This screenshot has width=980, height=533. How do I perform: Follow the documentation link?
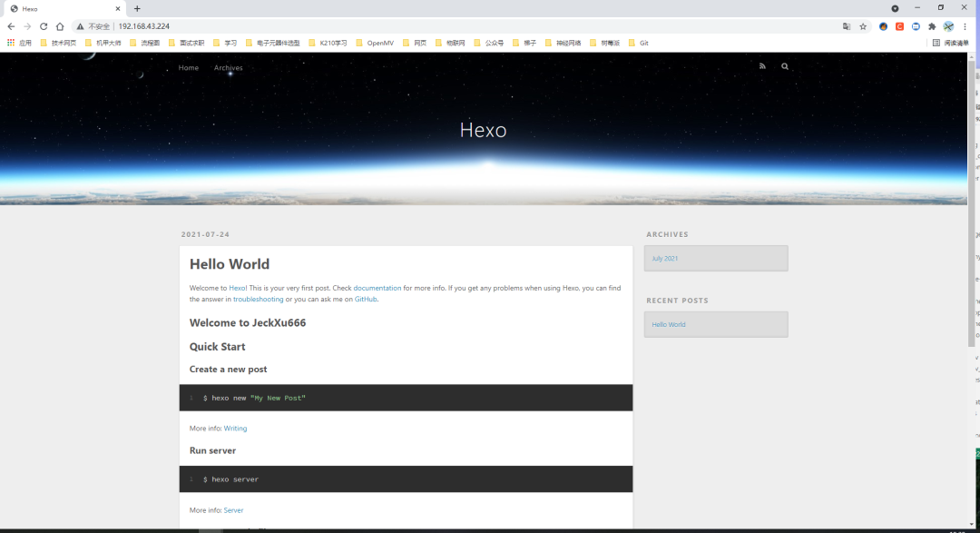pyautogui.click(x=377, y=288)
